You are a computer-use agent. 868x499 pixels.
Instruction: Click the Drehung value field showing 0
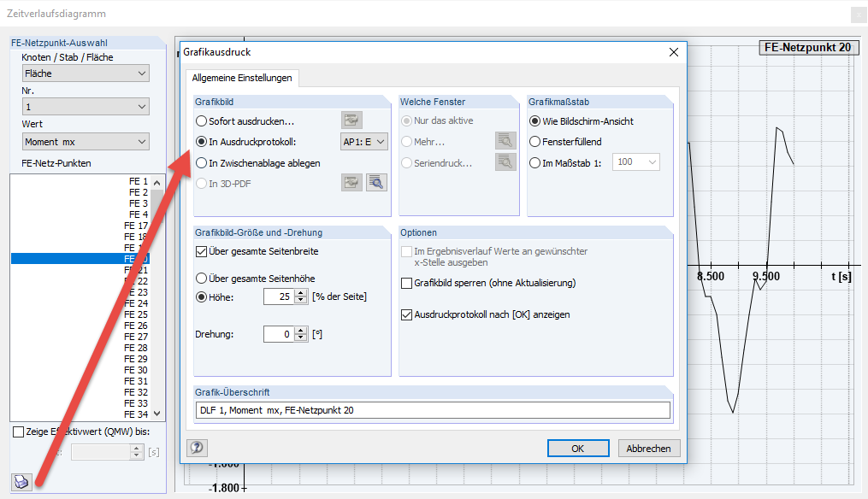(x=279, y=333)
